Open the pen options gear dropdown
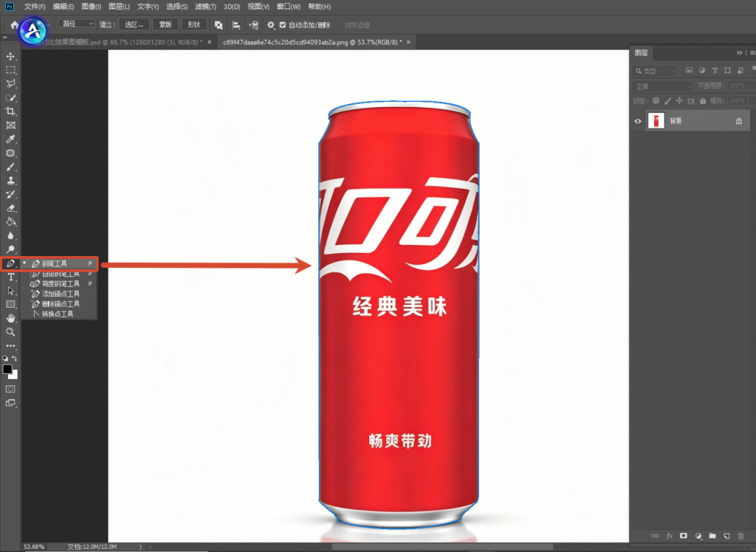This screenshot has width=756, height=552. click(x=271, y=25)
